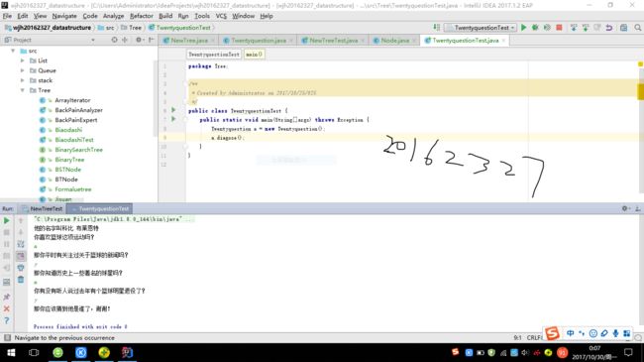Run with coverage icon in toolbar
The height and width of the screenshot is (362, 644).
click(x=547, y=28)
